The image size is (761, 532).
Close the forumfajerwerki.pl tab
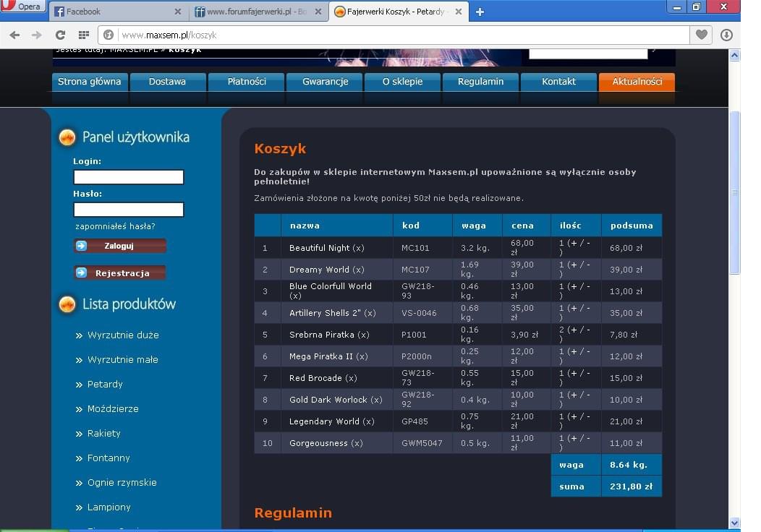(318, 12)
